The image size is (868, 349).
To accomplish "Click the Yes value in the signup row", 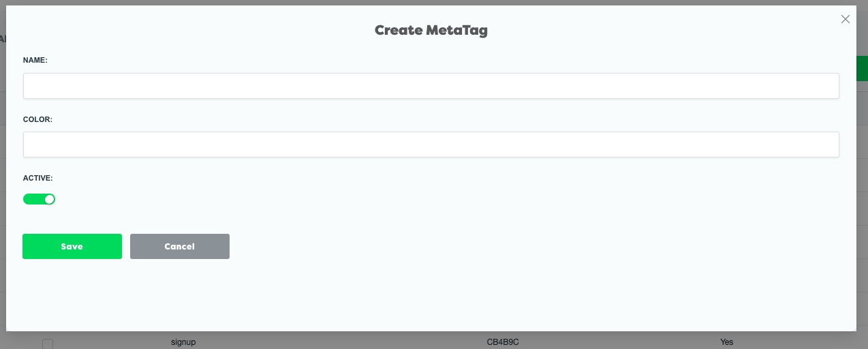I will [x=727, y=342].
